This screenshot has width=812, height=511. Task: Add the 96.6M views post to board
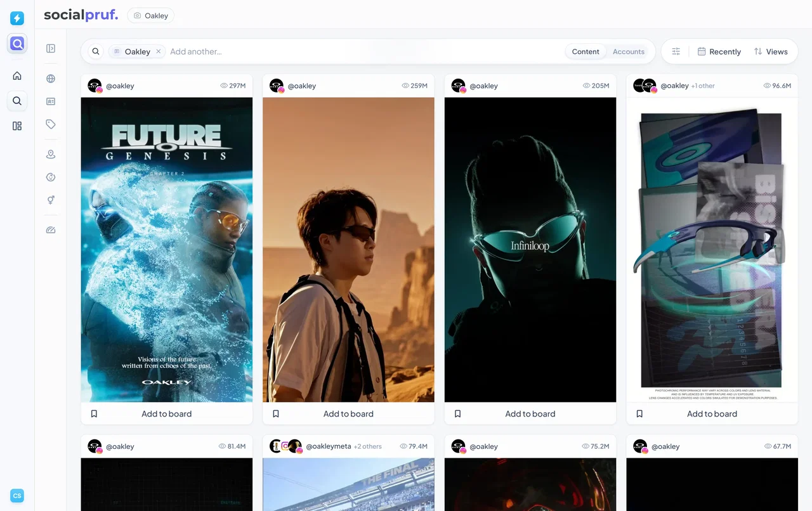click(x=712, y=414)
